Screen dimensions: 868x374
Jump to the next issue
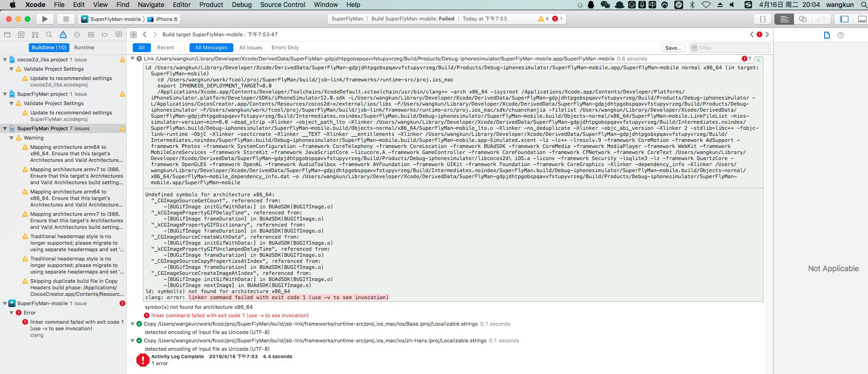[x=767, y=34]
